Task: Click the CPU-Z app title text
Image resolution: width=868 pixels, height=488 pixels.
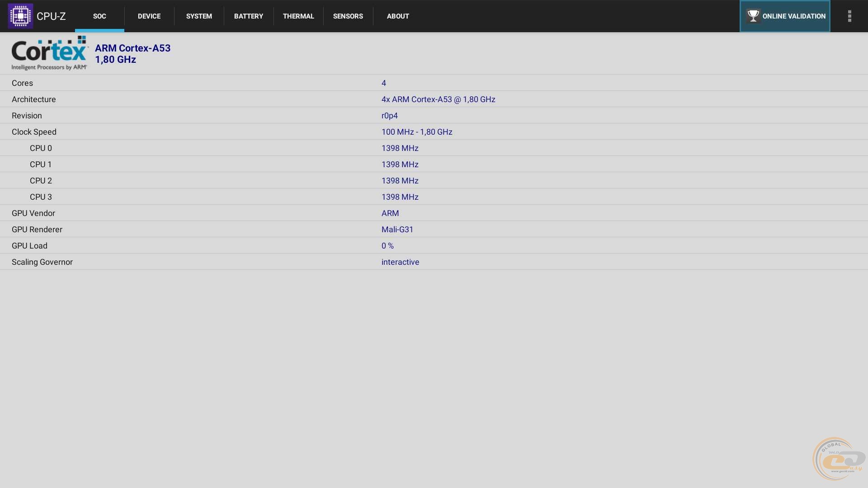Action: [x=51, y=16]
